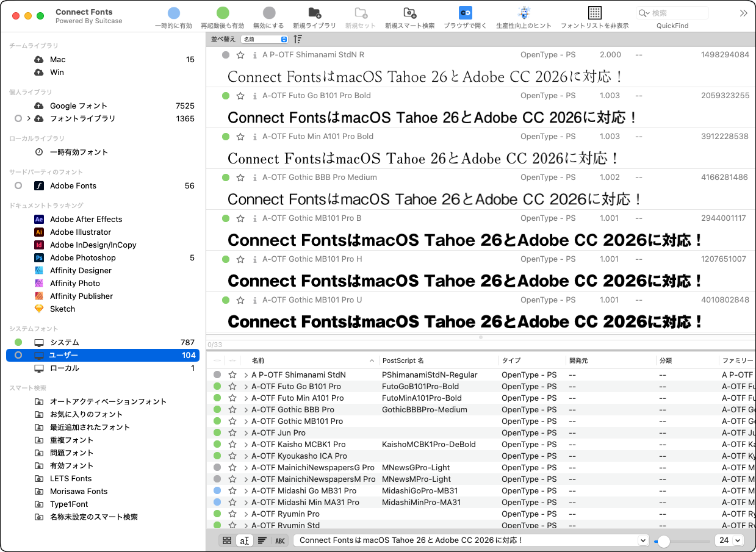756x552 pixels.
Task: Show info for A-OTF Gothic MB101 Pro H preview
Action: point(254,259)
